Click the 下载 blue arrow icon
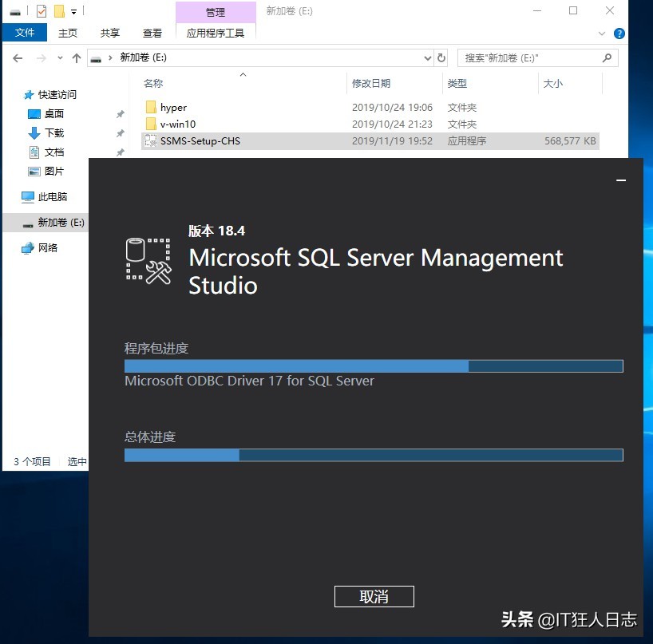The width and height of the screenshot is (653, 644). (34, 133)
